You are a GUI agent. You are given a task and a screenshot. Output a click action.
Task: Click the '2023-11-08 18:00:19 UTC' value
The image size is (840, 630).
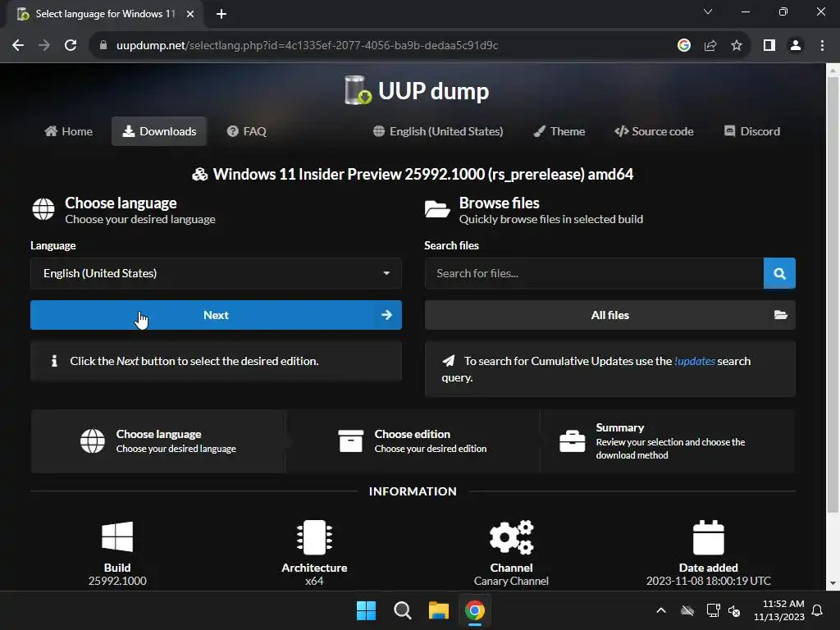tap(708, 581)
